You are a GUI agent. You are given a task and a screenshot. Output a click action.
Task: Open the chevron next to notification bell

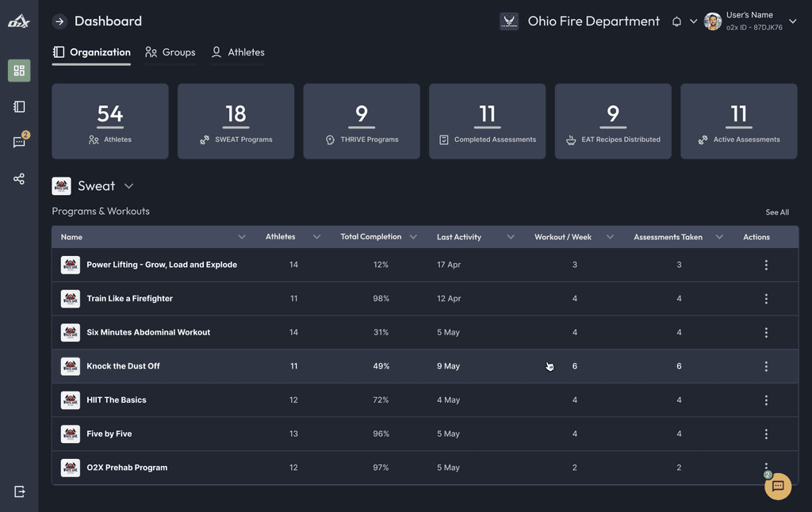tap(693, 21)
